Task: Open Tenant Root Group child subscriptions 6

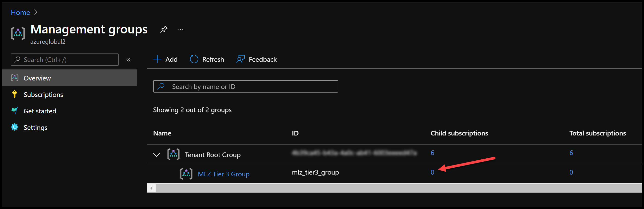Action: point(433,153)
